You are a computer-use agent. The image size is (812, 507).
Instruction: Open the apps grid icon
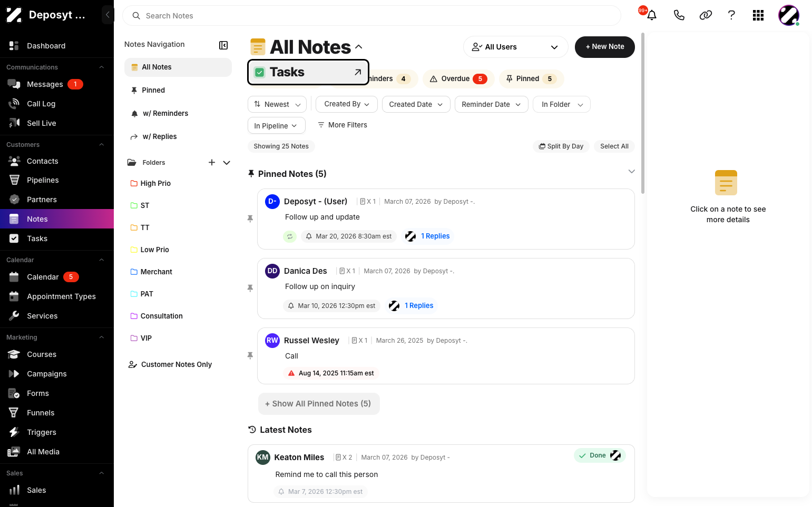click(758, 15)
